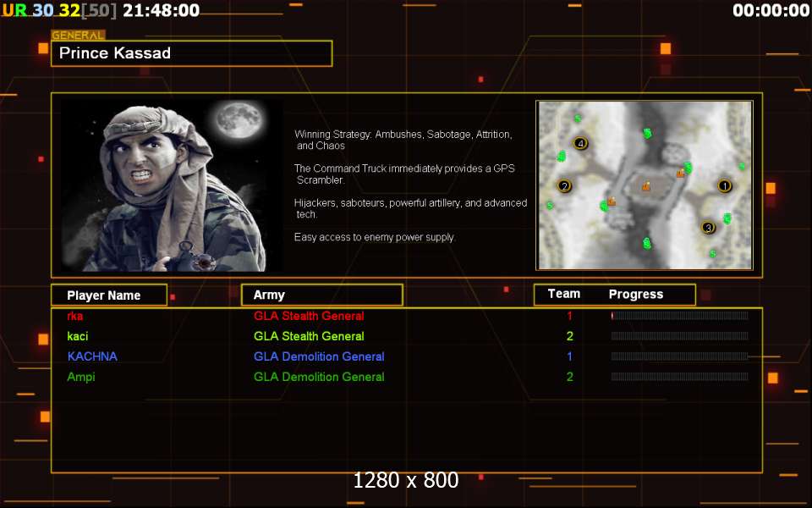Select player name KACHNA
The width and height of the screenshot is (812, 508).
92,356
